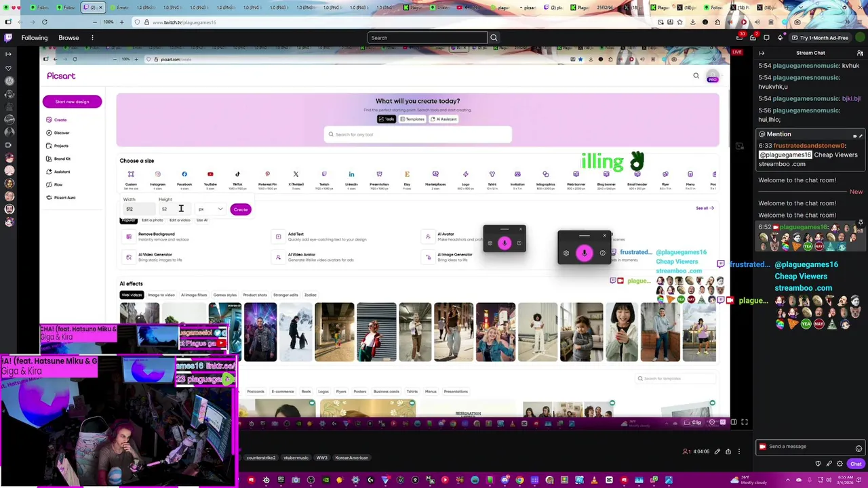
Task: Click Start new design button
Action: coord(72,102)
